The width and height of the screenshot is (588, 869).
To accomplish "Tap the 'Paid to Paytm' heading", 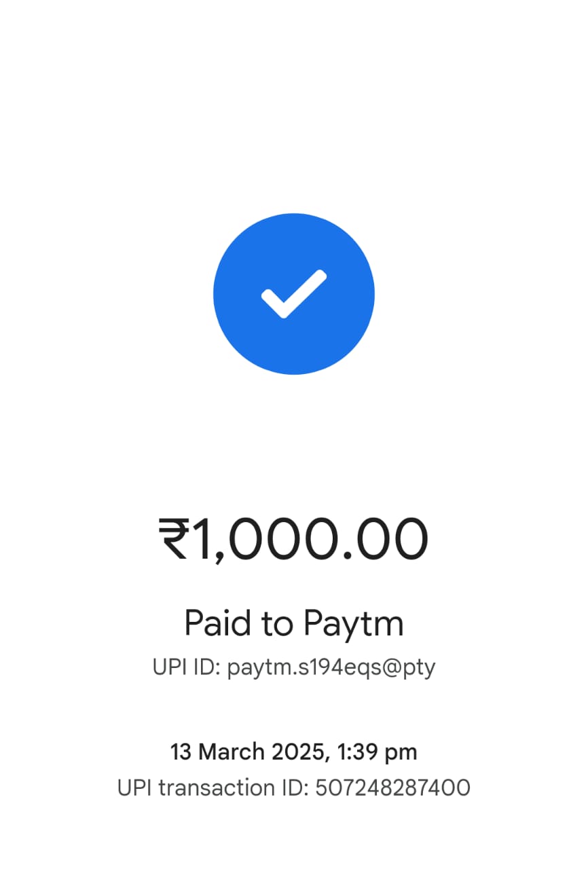I will point(294,623).
